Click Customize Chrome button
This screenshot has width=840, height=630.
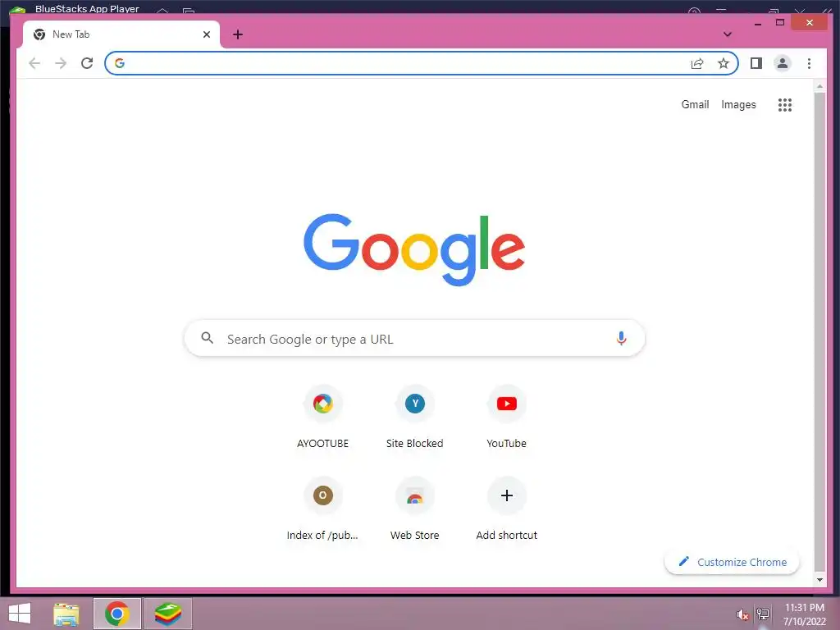point(732,562)
